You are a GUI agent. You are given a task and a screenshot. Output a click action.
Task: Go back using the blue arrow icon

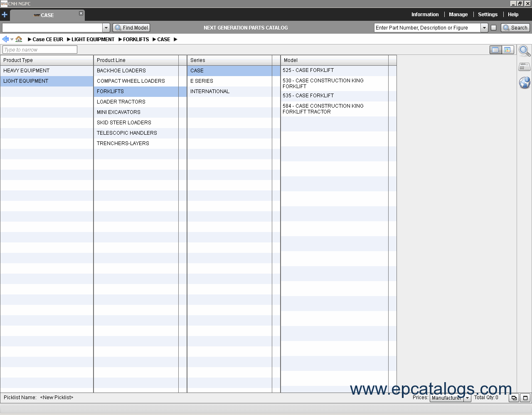[x=5, y=39]
